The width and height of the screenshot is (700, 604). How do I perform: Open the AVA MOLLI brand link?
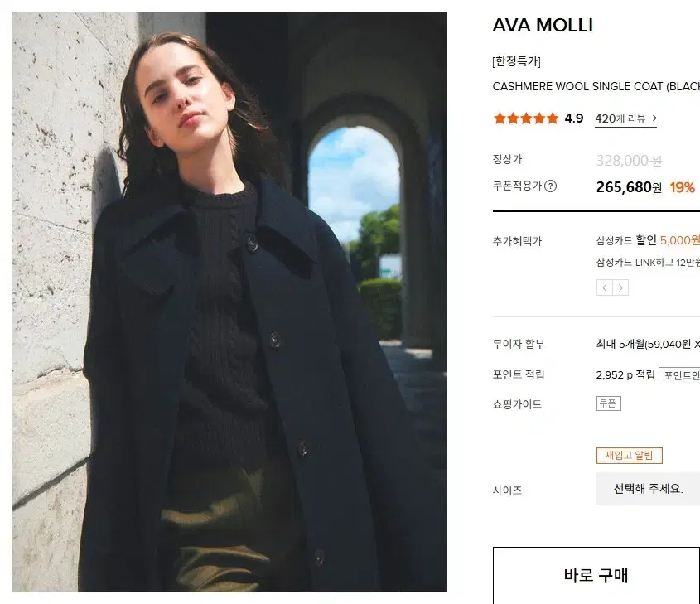(x=543, y=26)
